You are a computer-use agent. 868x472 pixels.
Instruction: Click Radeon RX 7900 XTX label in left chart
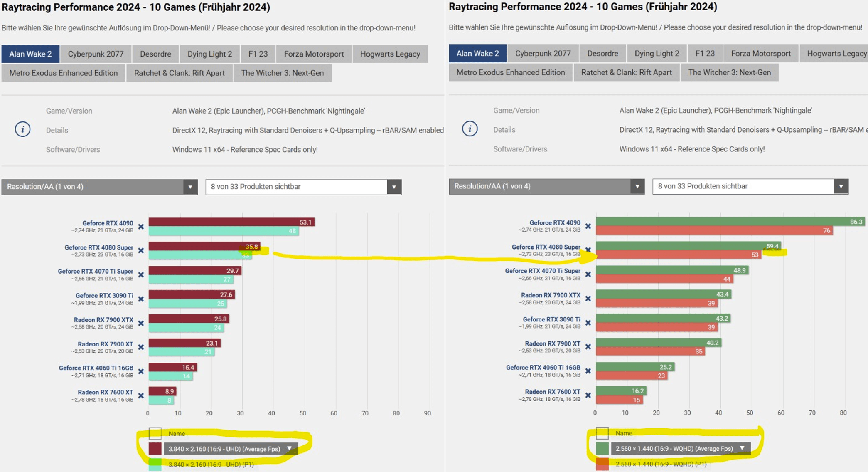tap(103, 320)
